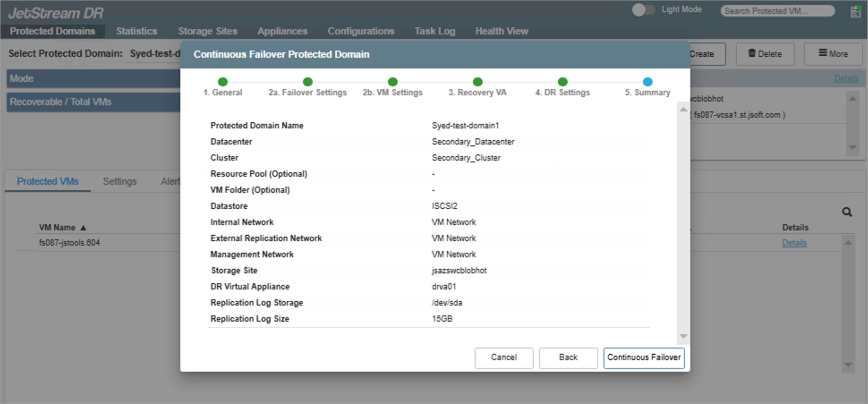The width and height of the screenshot is (868, 404).
Task: Open the More dropdown menu
Action: pos(833,54)
